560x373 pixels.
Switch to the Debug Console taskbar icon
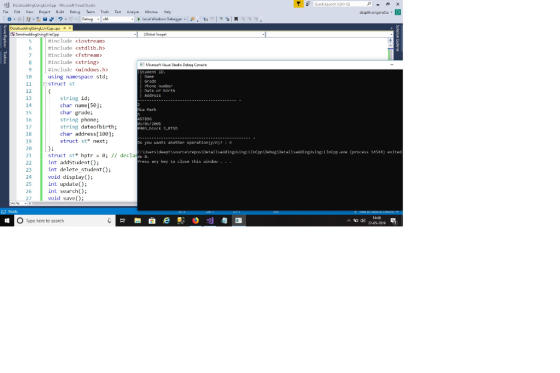[x=239, y=221]
